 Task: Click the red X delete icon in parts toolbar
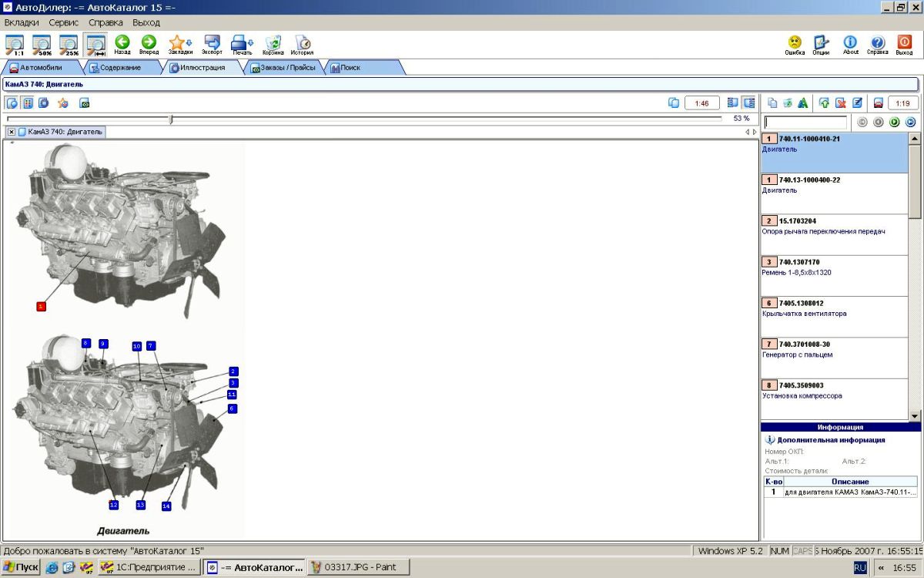(x=841, y=102)
